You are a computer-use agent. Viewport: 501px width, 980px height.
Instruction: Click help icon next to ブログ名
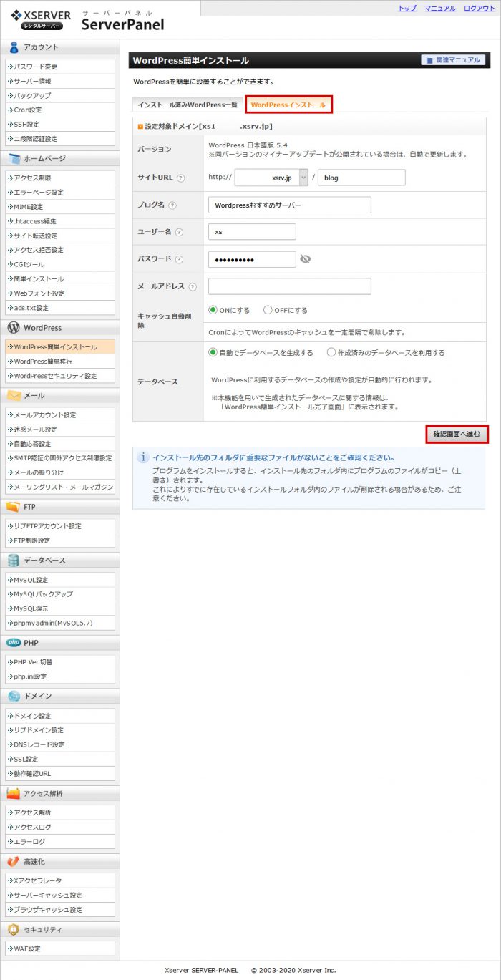pos(172,205)
